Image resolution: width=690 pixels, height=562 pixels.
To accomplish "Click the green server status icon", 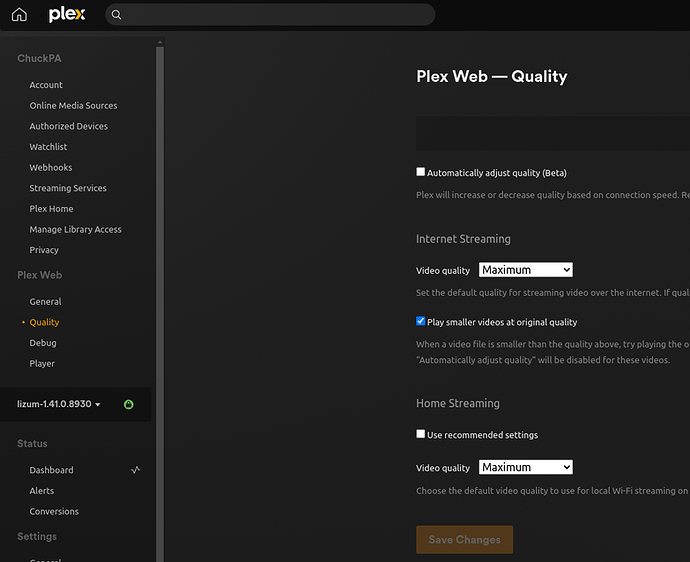I will click(x=128, y=404).
